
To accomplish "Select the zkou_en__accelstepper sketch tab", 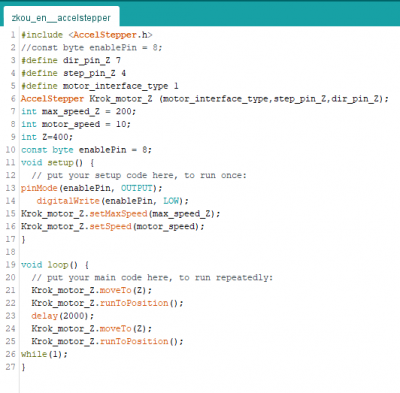I will tap(61, 17).
